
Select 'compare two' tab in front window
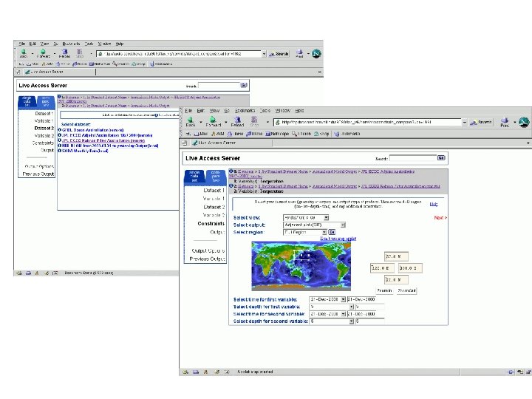pos(216,176)
